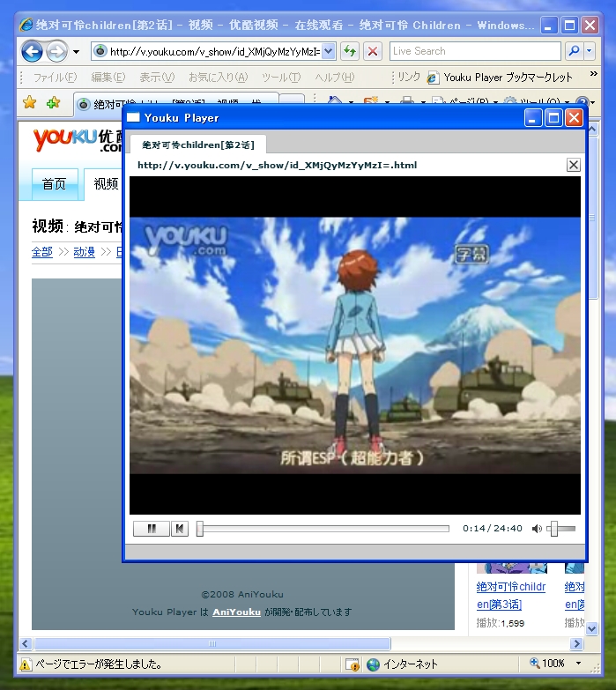Click the horizontal scrollbar thumb

[212, 644]
